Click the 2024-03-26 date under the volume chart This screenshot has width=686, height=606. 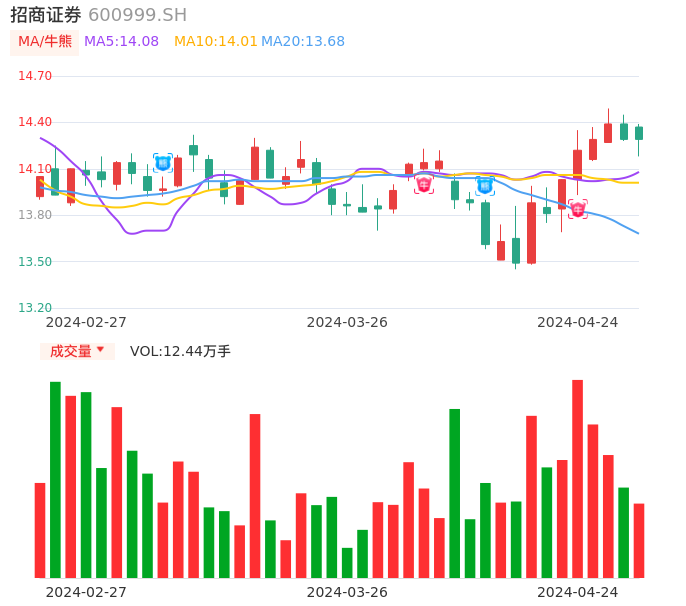[347, 592]
